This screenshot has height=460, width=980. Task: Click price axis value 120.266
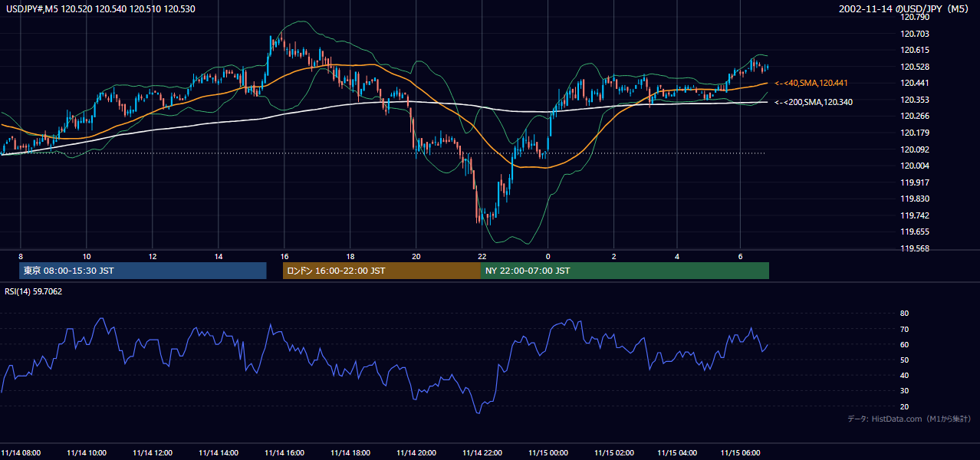point(915,117)
